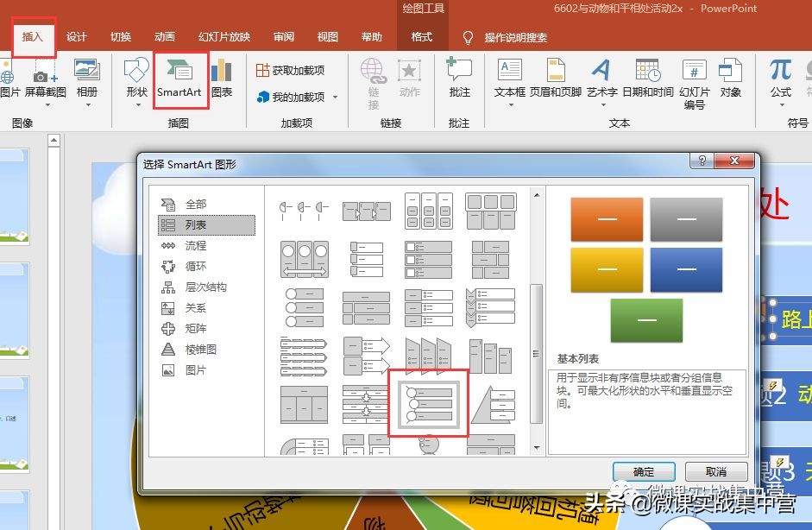Select 流程 category
The width and height of the screenshot is (812, 530).
click(206, 245)
